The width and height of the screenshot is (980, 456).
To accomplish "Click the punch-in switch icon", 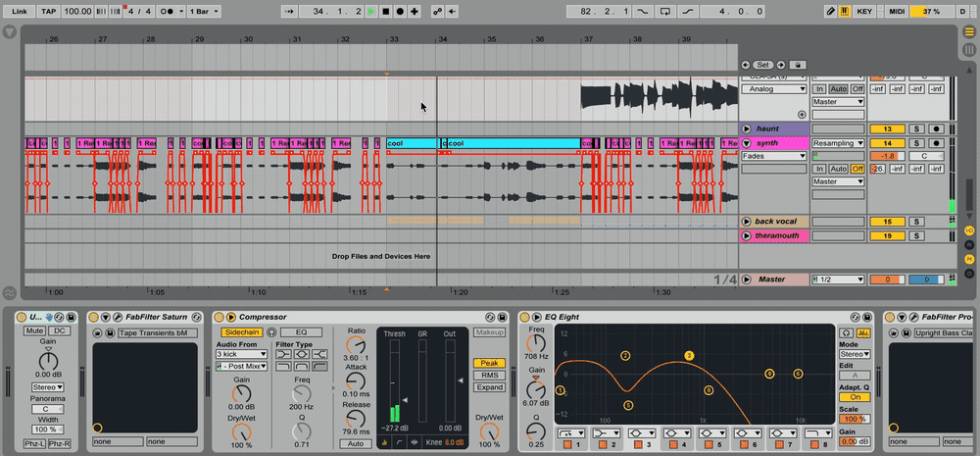I will tap(643, 11).
